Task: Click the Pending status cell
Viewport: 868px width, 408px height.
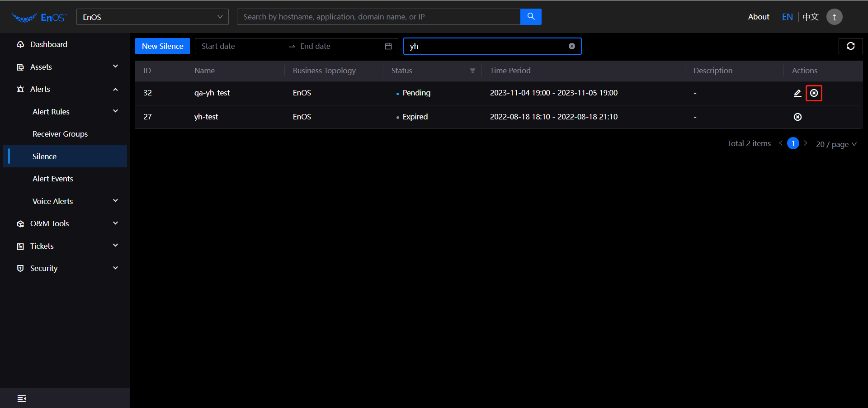Action: pyautogui.click(x=413, y=93)
